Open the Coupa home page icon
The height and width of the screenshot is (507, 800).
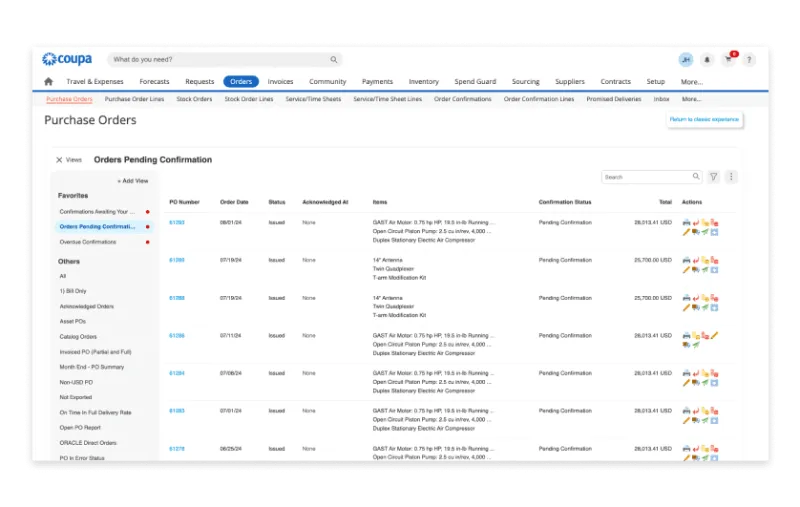pos(48,82)
